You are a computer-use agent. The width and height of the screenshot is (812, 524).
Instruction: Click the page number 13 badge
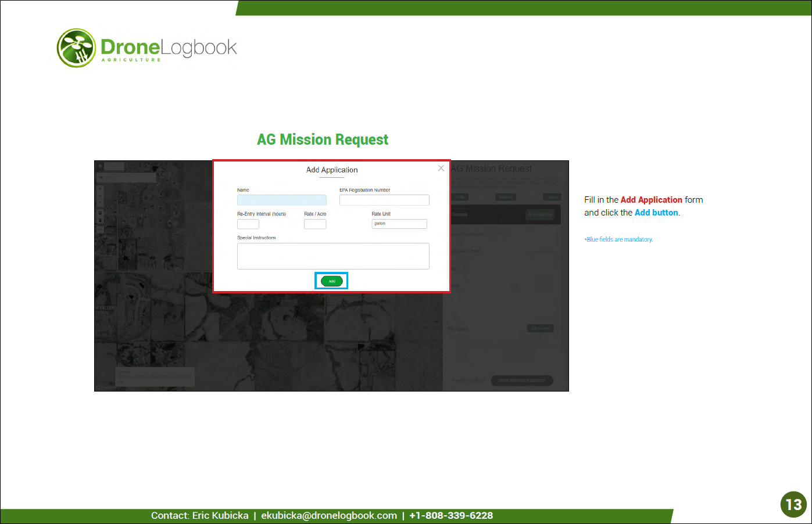coord(793,504)
